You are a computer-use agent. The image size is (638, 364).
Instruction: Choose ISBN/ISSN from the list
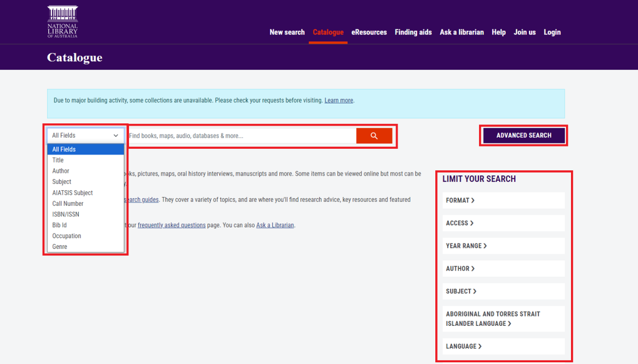point(85,214)
